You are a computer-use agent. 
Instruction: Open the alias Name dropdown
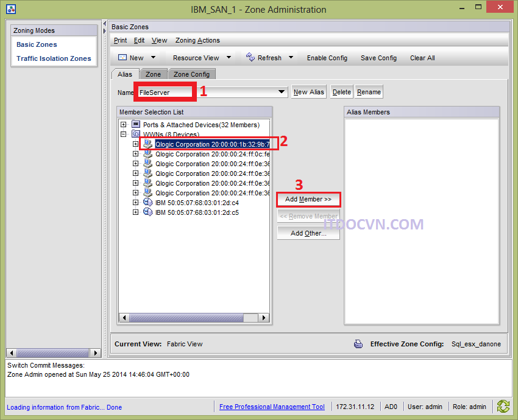point(281,92)
